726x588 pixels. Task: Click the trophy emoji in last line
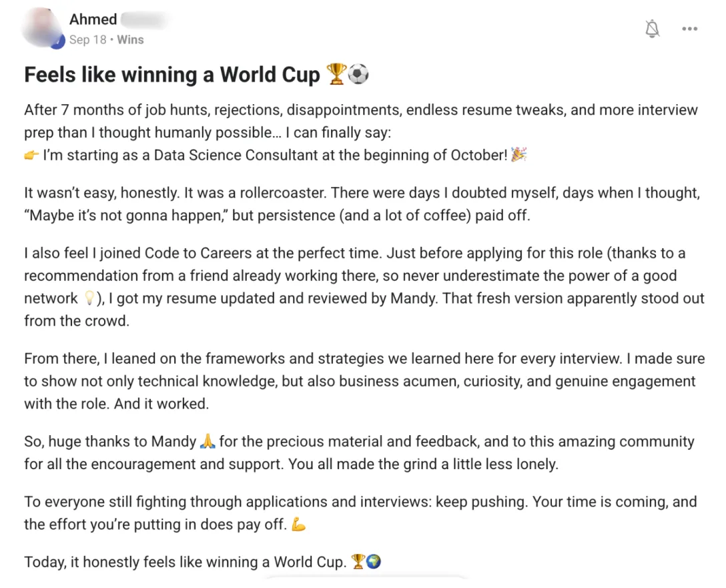(x=358, y=561)
